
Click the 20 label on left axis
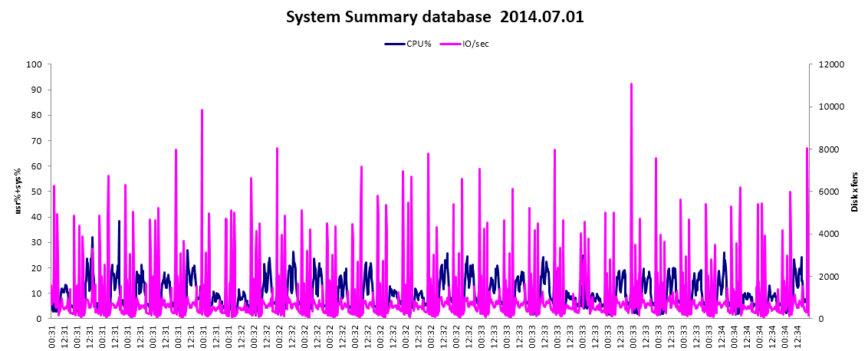point(37,267)
